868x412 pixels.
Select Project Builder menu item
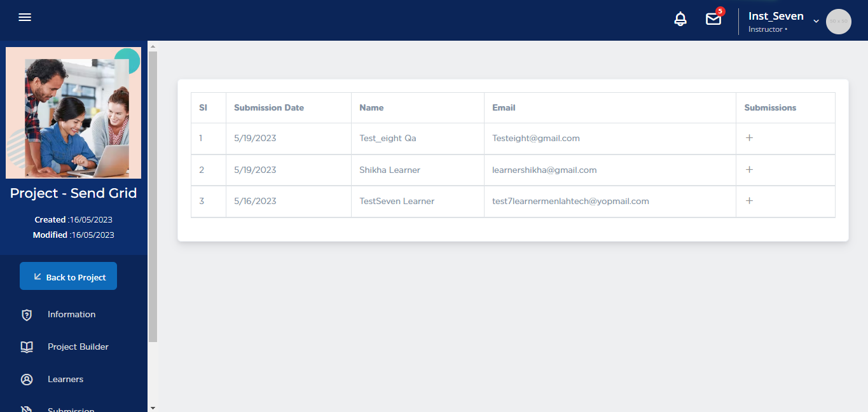(78, 347)
